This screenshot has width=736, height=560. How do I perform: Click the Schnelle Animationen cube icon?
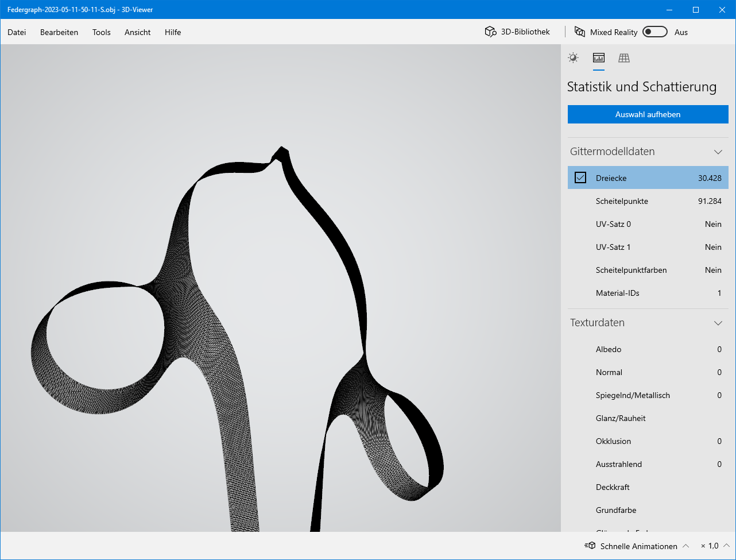pyautogui.click(x=590, y=546)
